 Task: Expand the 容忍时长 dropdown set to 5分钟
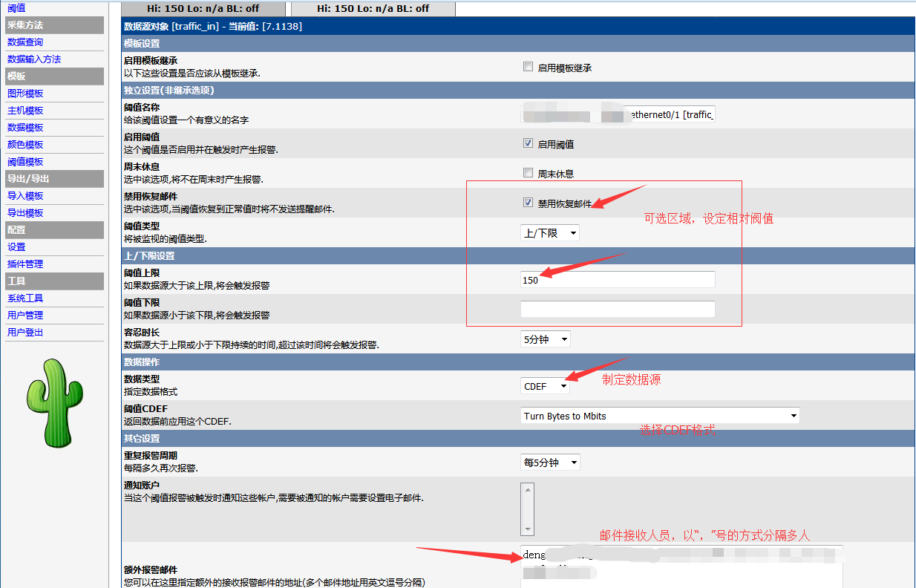[546, 339]
